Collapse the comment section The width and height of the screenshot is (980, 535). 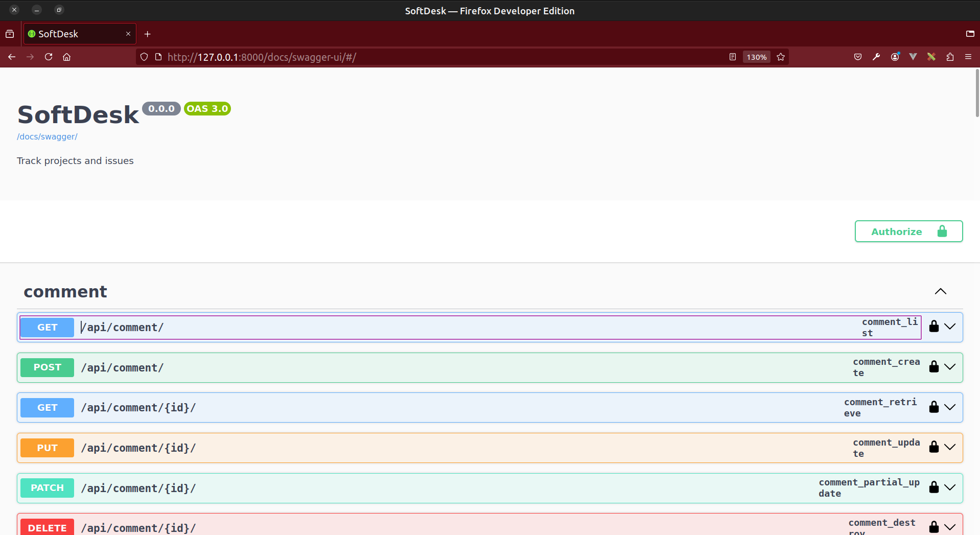pos(940,291)
